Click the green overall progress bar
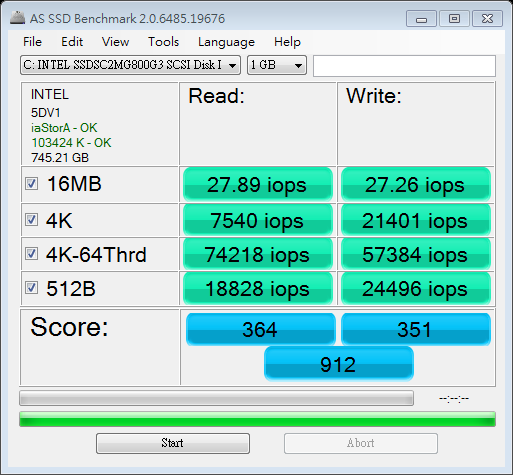This screenshot has height=475, width=513. 257,419
